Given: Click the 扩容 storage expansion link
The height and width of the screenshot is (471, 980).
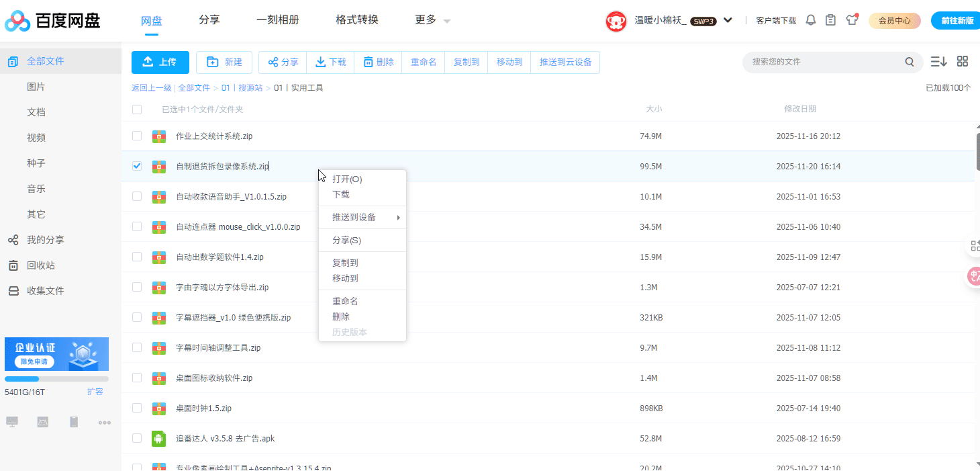Looking at the screenshot, I should [x=95, y=392].
